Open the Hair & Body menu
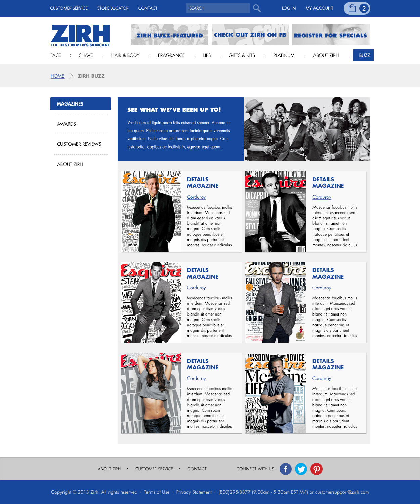 coord(125,55)
